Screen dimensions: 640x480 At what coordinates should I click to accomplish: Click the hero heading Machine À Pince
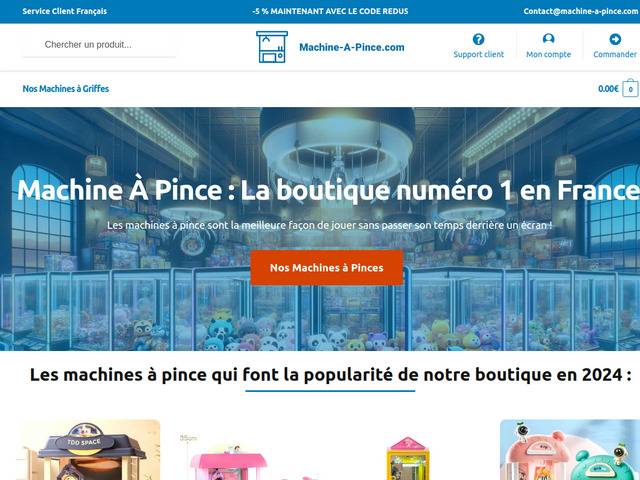329,190
